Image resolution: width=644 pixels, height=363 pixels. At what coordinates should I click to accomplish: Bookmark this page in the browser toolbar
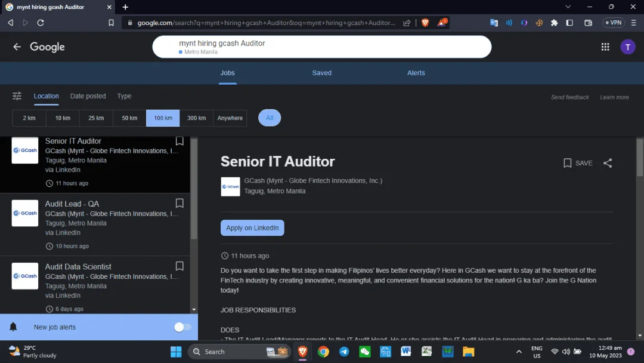pos(111,23)
